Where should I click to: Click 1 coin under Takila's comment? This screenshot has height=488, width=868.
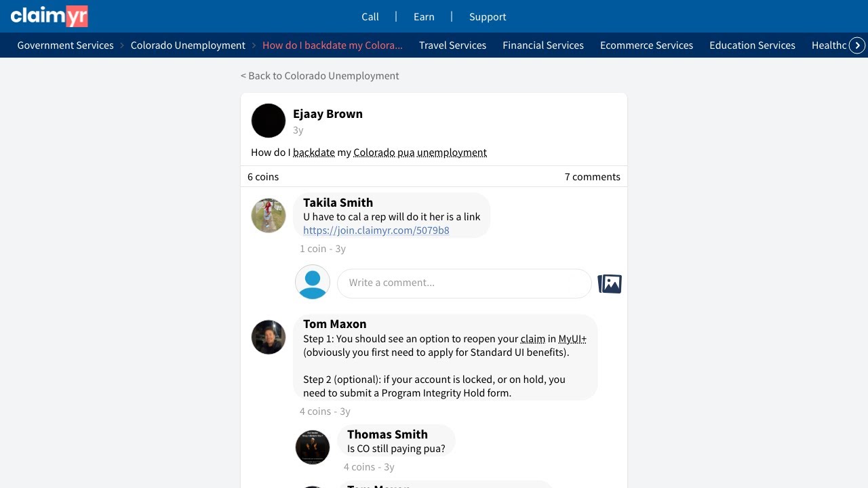(313, 249)
